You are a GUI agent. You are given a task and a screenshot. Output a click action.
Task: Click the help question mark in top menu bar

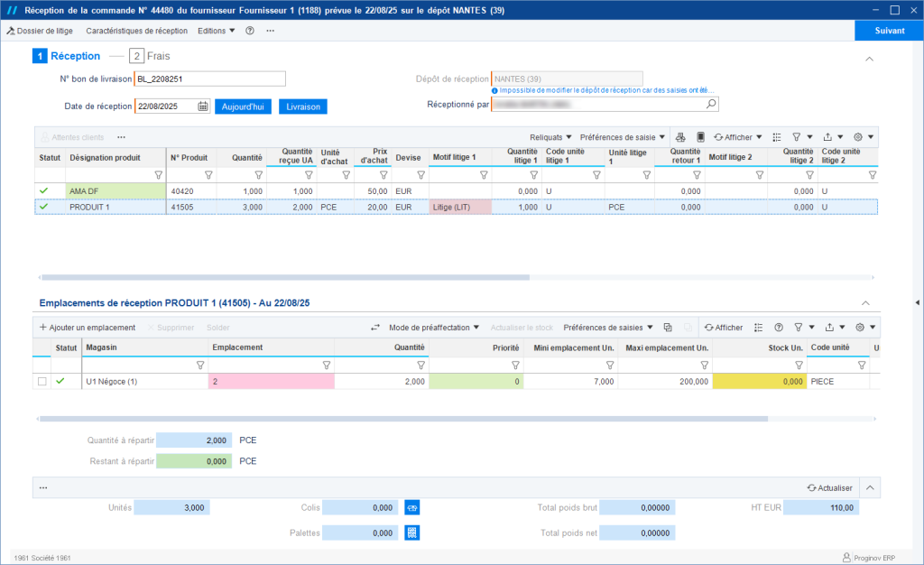point(250,31)
